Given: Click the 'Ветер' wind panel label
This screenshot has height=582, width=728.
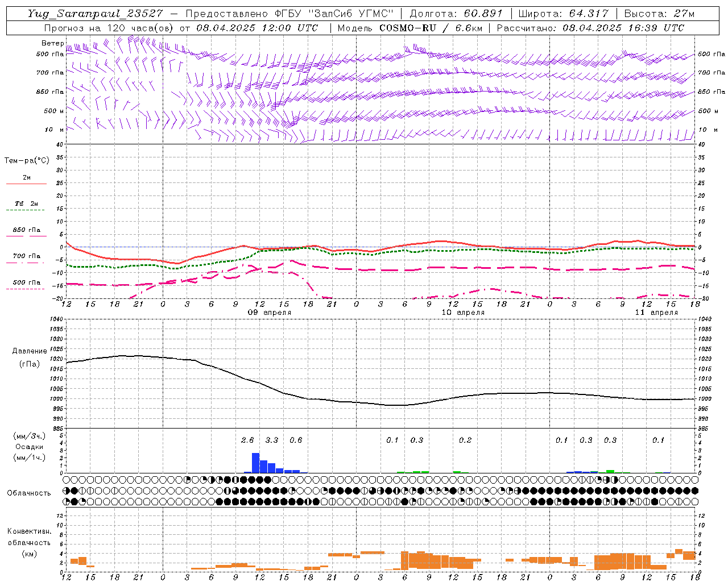Looking at the screenshot, I should (x=52, y=43).
